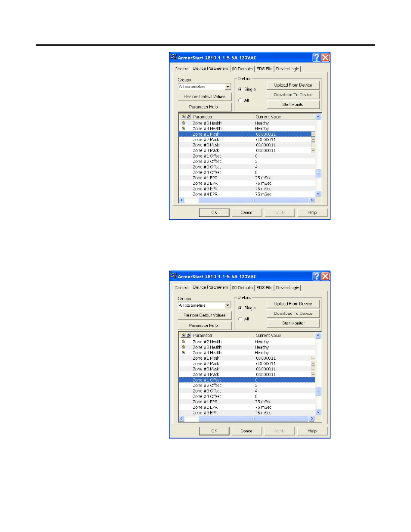Switch to the I/O Defaults tab in upper dialog
The width and height of the screenshot is (411, 532).
242,69
